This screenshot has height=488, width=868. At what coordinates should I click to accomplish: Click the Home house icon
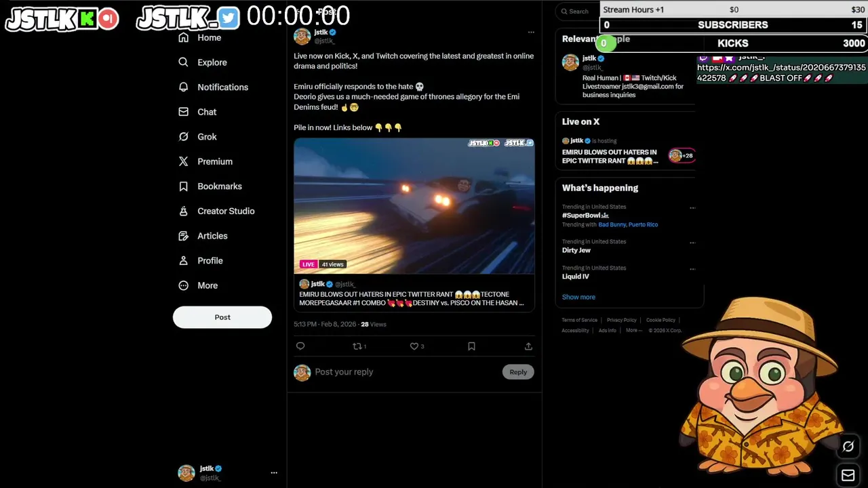183,38
